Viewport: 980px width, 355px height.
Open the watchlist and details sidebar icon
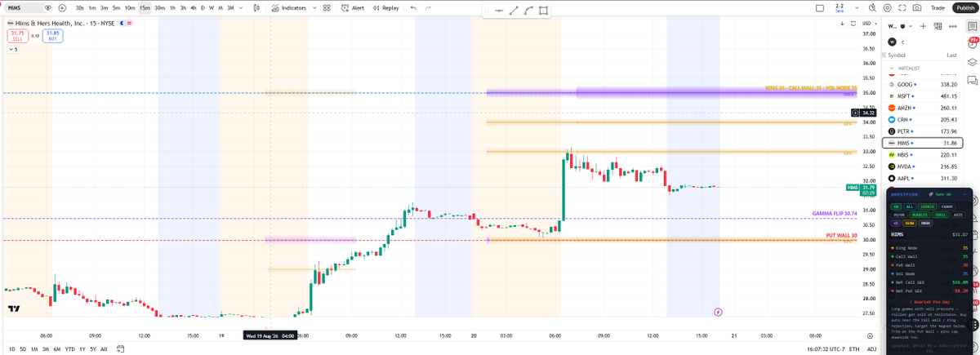coord(972,27)
